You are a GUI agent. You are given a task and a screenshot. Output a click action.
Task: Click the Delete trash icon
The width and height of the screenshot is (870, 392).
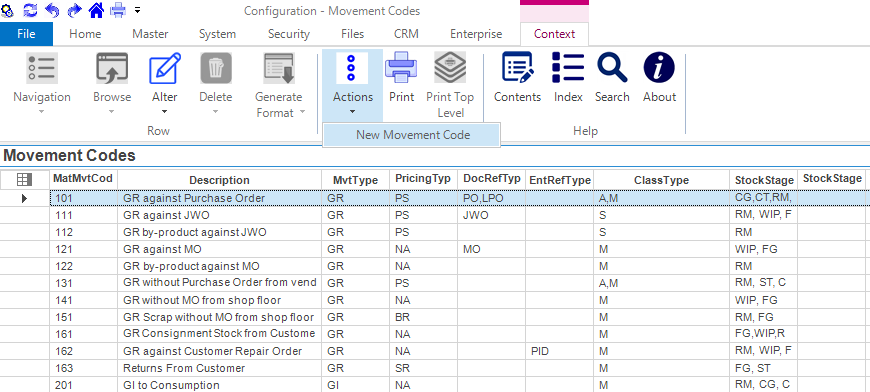(216, 68)
